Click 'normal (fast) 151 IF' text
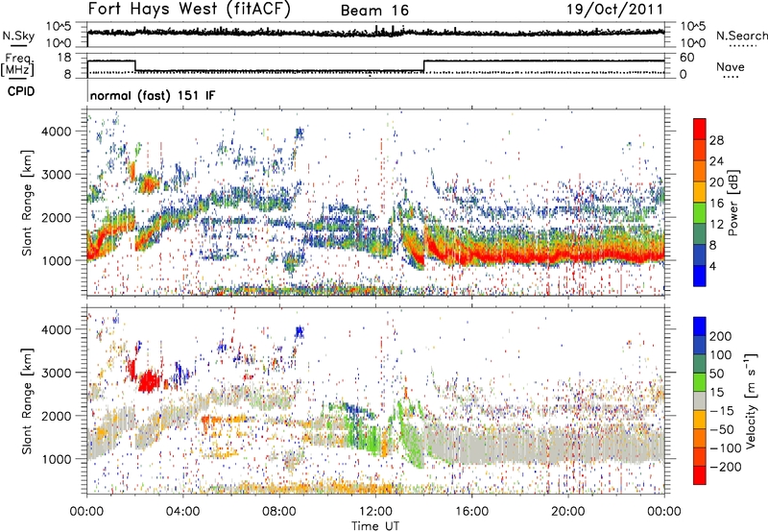Screen dimensions: 768x532 [x=153, y=95]
